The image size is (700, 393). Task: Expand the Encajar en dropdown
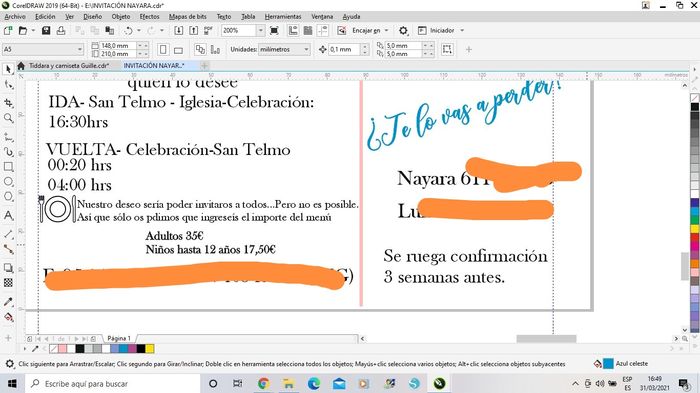tap(387, 30)
